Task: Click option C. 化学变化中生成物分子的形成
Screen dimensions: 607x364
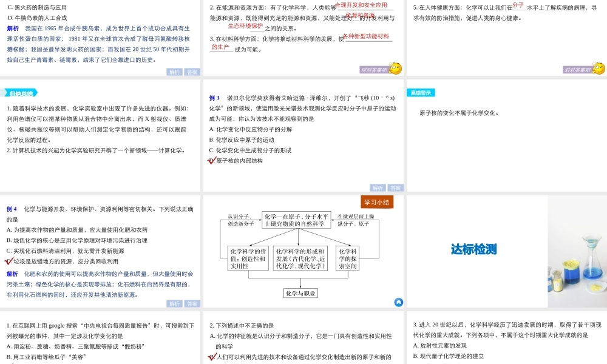Action: point(250,150)
